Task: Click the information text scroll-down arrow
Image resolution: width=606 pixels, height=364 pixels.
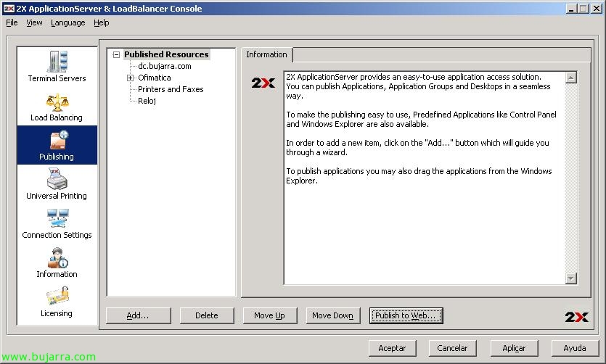Action: (x=571, y=278)
